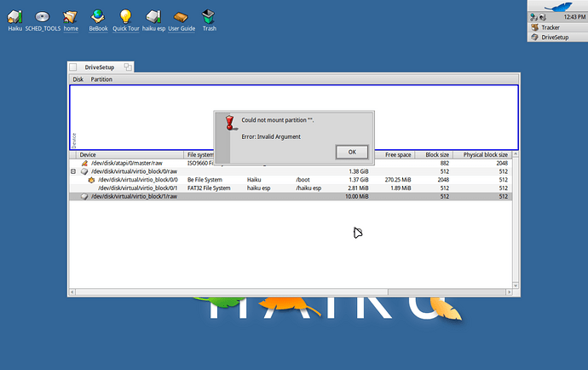This screenshot has width=588, height=370.
Task: Switch to Tracker in the Deskbar
Action: coord(550,27)
